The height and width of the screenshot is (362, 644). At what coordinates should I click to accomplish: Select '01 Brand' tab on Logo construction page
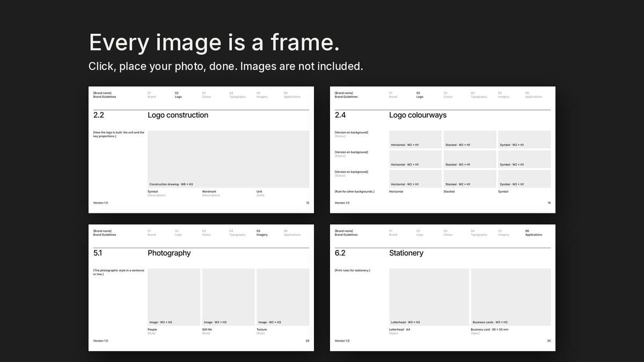point(151,95)
